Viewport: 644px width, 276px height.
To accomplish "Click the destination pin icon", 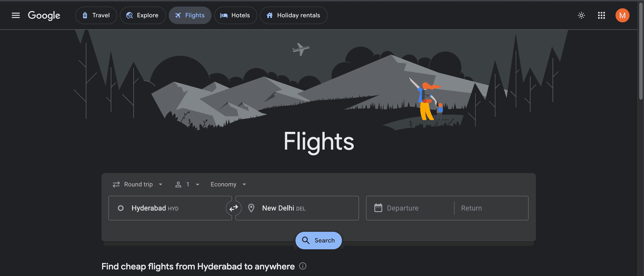I will point(251,208).
